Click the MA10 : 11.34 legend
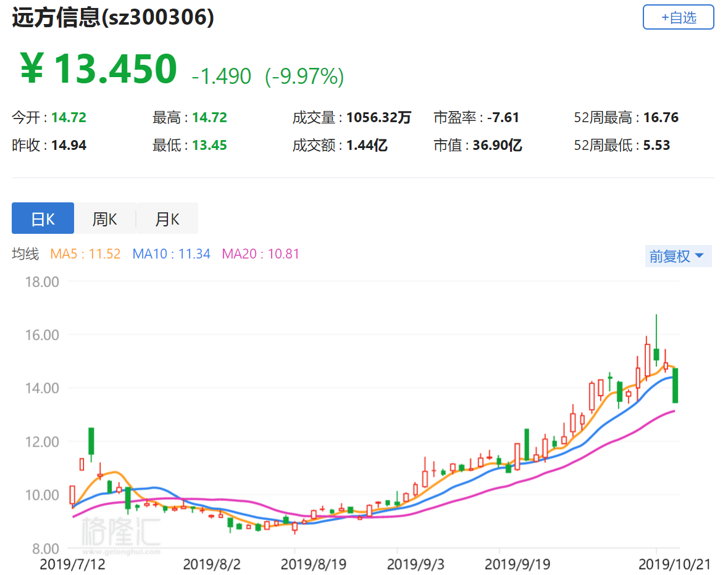728x575 pixels. click(171, 254)
